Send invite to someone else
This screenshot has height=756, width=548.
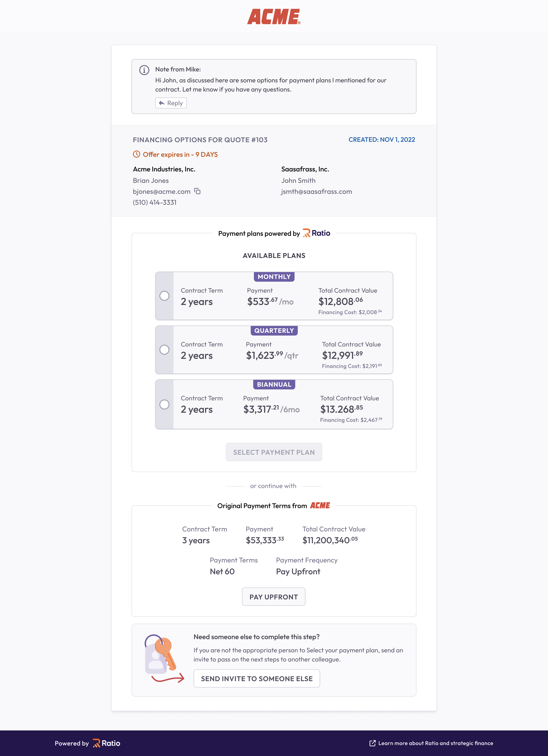point(257,679)
